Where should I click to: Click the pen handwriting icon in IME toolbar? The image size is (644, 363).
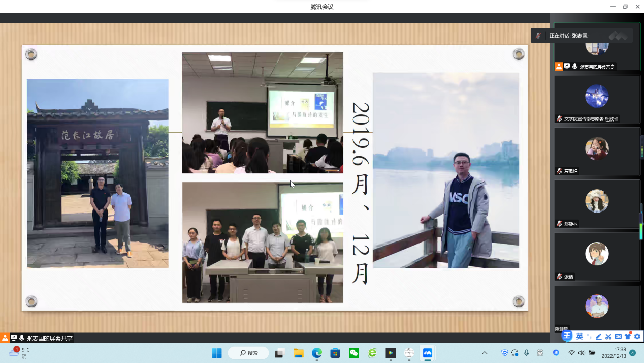599,337
